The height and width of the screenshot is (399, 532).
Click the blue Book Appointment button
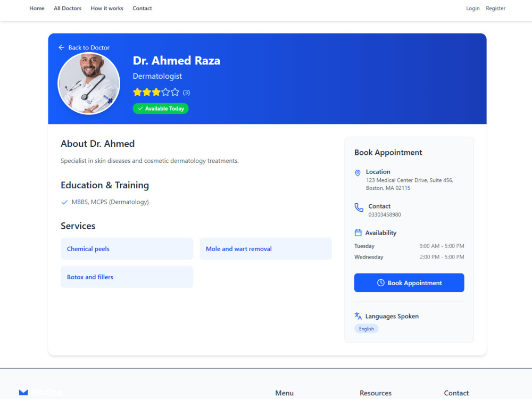pyautogui.click(x=409, y=282)
